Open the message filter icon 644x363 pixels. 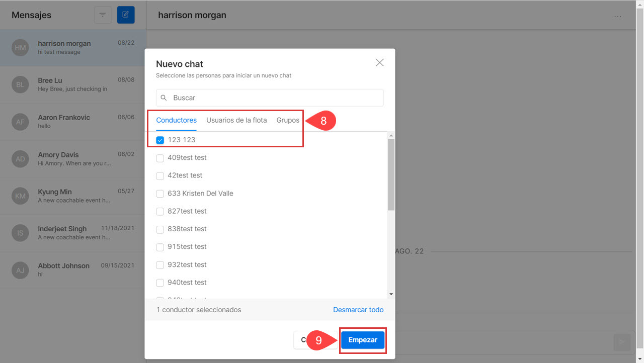[x=103, y=15]
